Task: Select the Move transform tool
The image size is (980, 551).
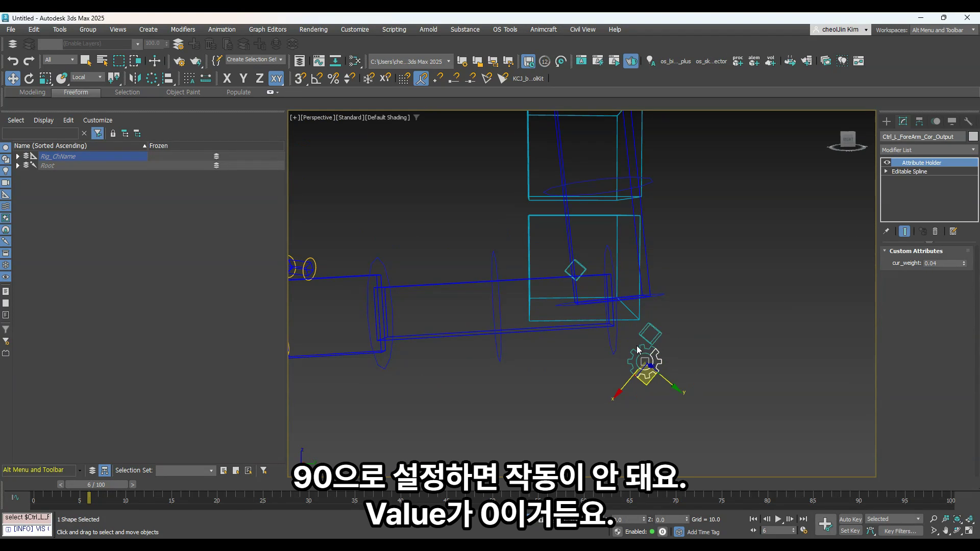Action: 13,79
